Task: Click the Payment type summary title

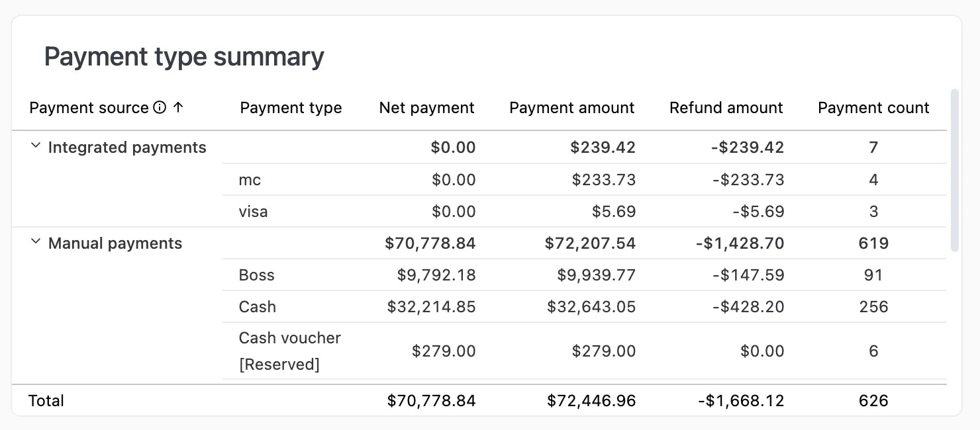Action: click(x=183, y=56)
